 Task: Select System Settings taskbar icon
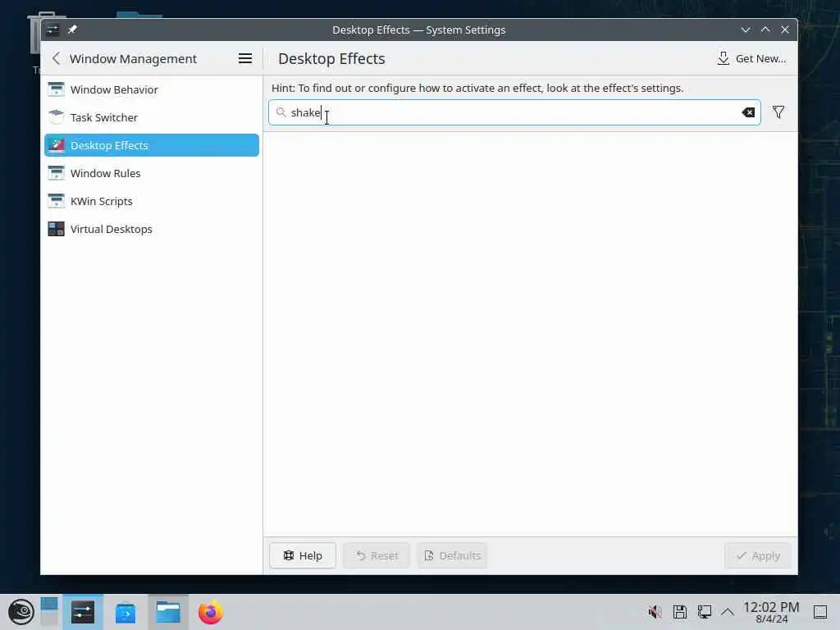(x=83, y=612)
